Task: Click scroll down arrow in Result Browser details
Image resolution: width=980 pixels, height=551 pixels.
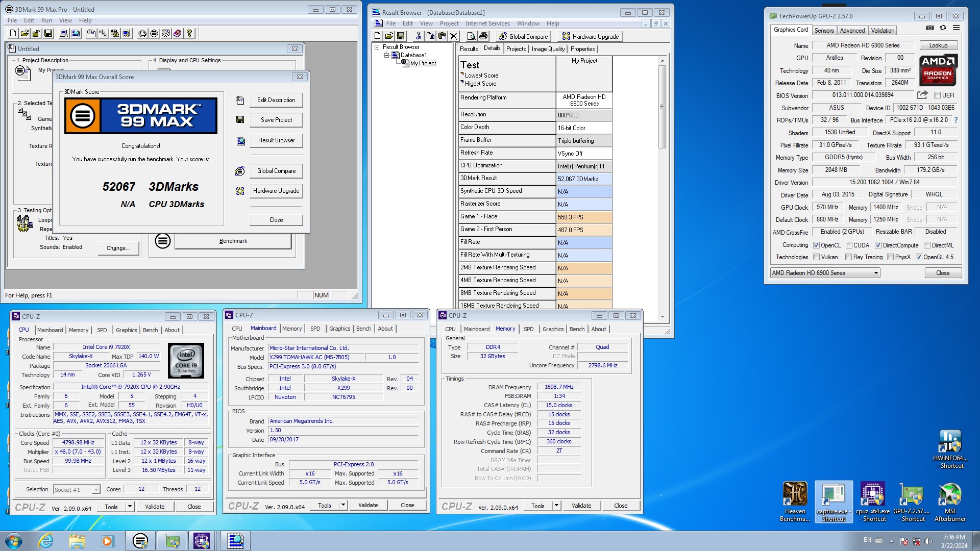Action: coord(662,316)
